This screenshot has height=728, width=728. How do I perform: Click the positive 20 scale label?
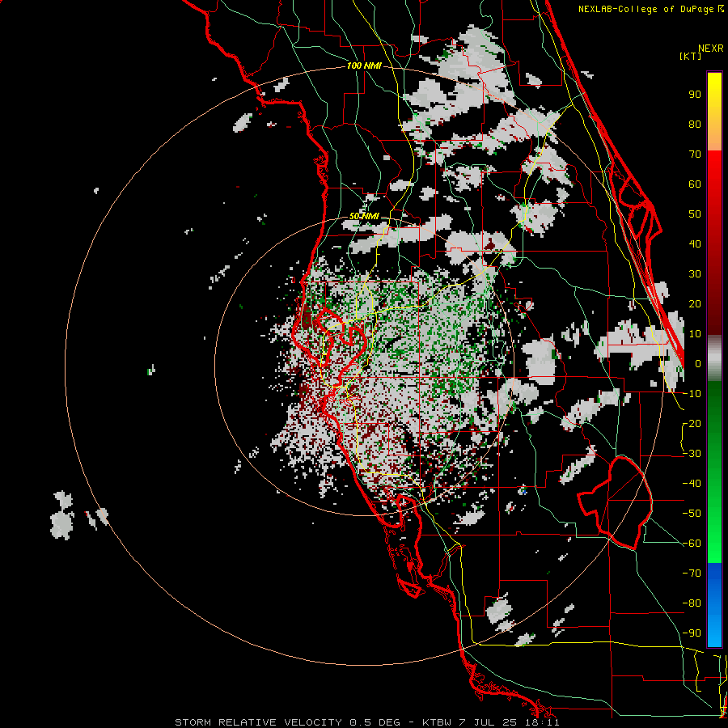(695, 304)
